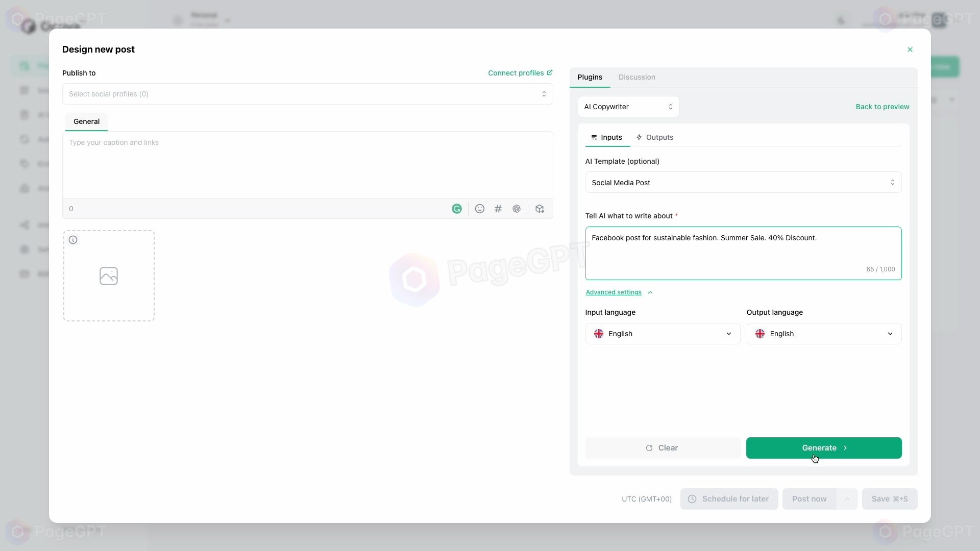
Task: Click the Back to preview link
Action: click(883, 106)
